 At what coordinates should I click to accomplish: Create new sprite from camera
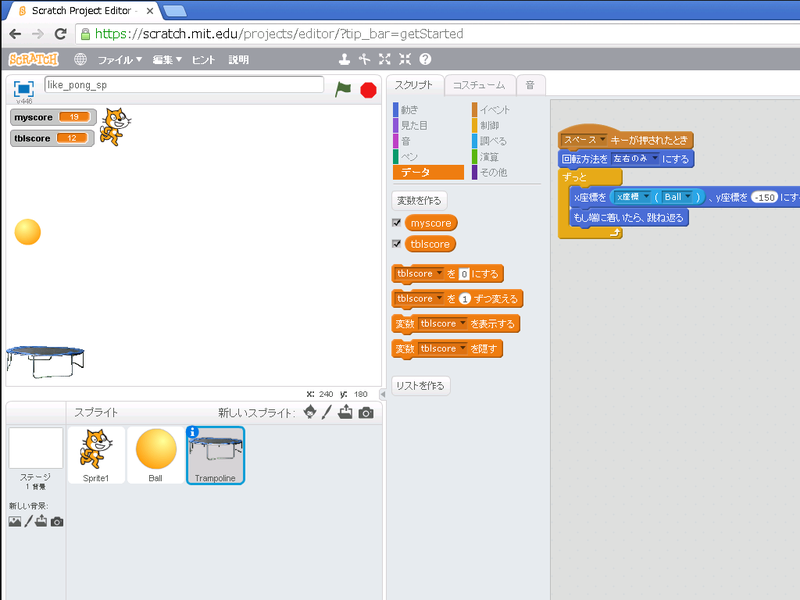366,413
